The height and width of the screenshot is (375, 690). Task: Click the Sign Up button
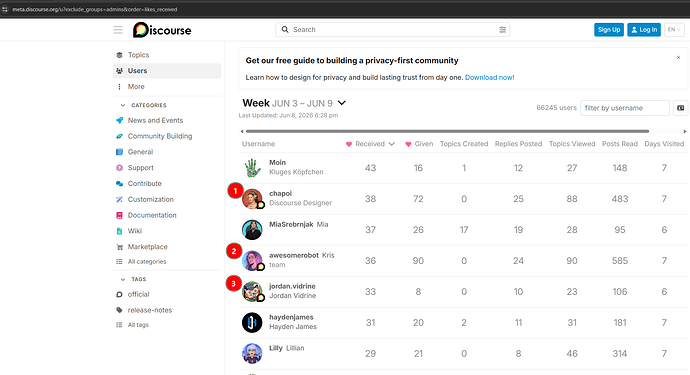pos(609,29)
